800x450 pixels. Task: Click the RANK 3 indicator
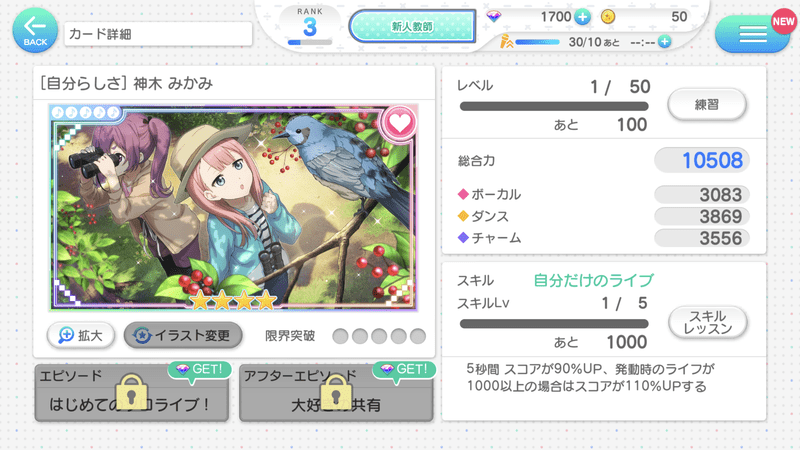pos(310,26)
